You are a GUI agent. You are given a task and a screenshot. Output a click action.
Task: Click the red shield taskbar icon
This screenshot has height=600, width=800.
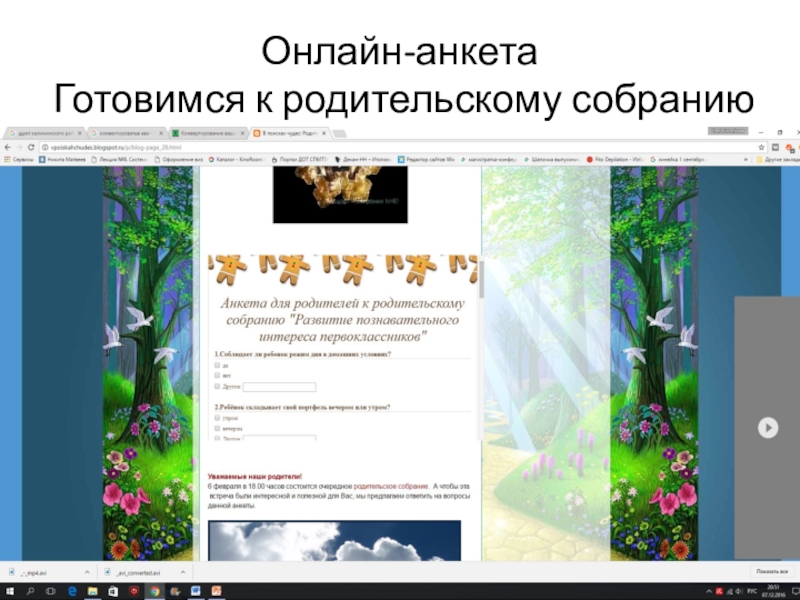coord(134,591)
